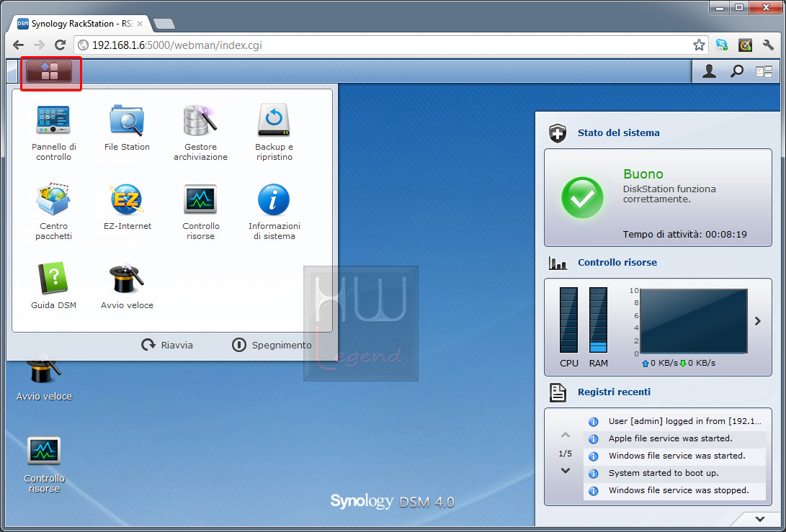Select the 'User [admin] logged in' log entry
This screenshot has width=786, height=532.
[675, 421]
